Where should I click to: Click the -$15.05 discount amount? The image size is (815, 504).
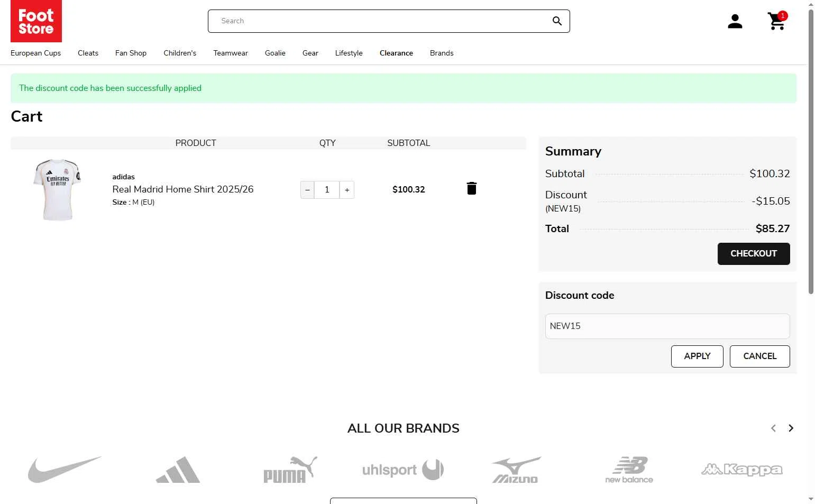[x=771, y=201]
